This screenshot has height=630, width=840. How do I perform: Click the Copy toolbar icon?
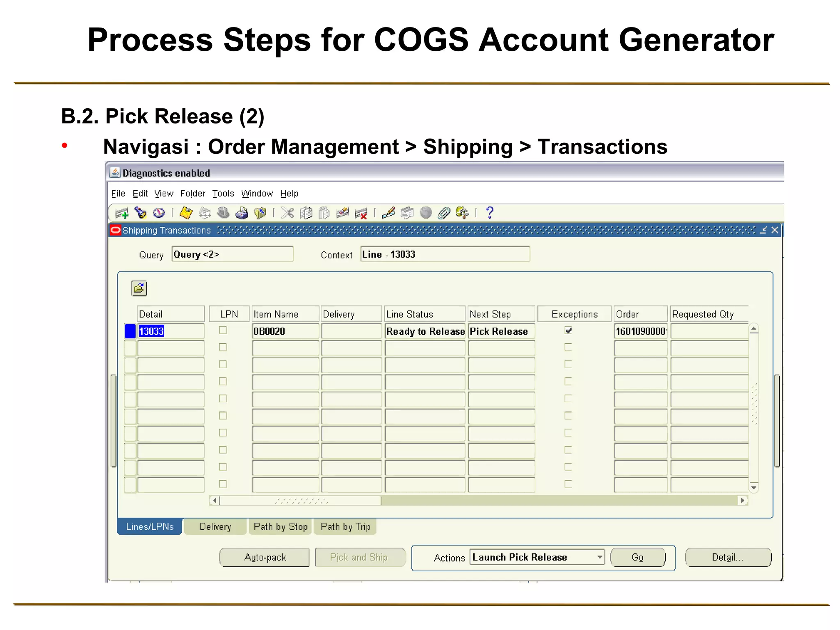pyautogui.click(x=306, y=213)
